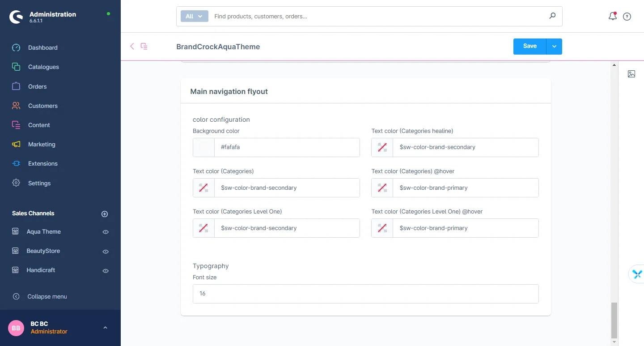Click the search magnifier icon
This screenshot has height=346, width=644.
[552, 16]
